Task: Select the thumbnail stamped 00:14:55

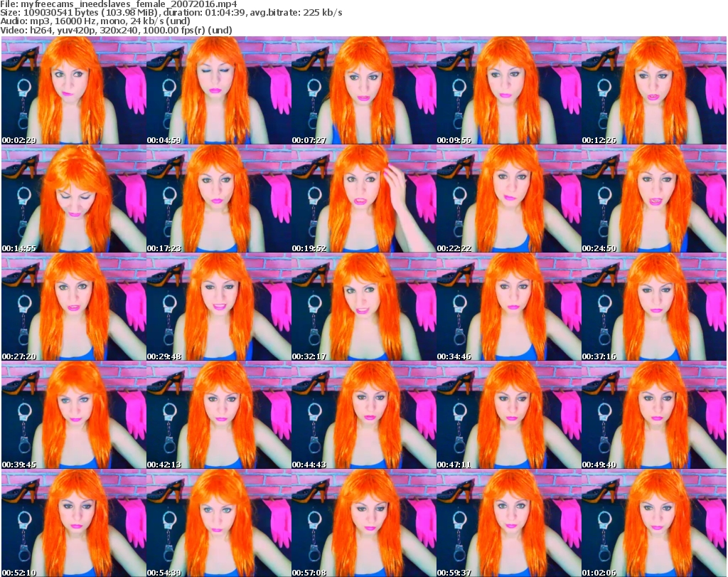Action: tap(74, 198)
